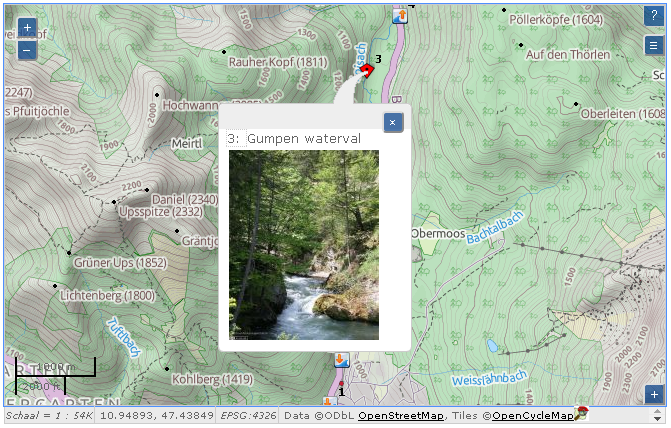Click the popup title Gumpen waterval
Screen dimensions: 671x428
304,139
